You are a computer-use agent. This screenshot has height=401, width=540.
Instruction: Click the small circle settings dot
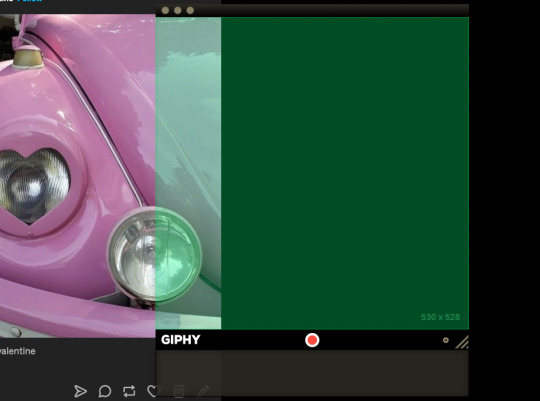click(x=446, y=340)
